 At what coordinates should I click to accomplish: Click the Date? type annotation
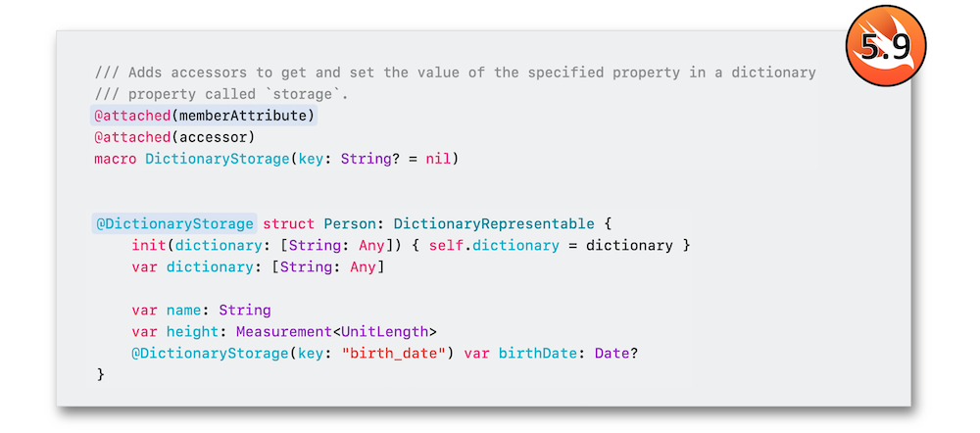[x=615, y=354]
